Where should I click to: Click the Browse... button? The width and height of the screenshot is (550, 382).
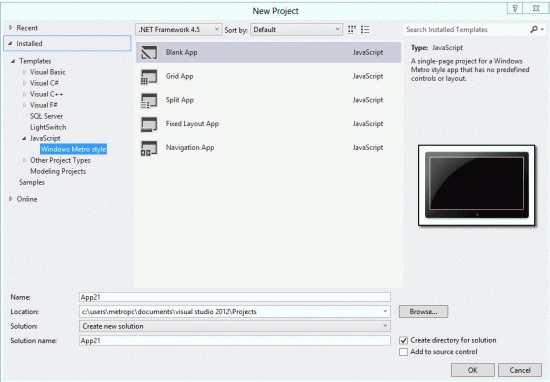pos(423,311)
